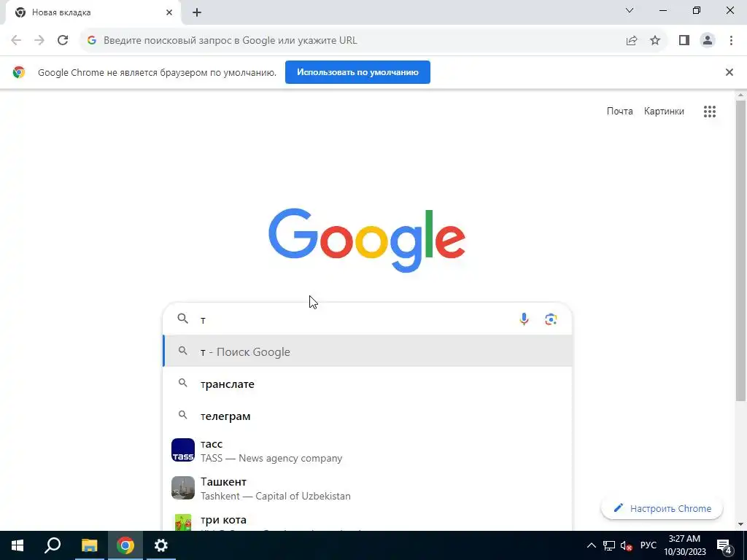
Task: Open the Google apps grid
Action: coord(709,112)
